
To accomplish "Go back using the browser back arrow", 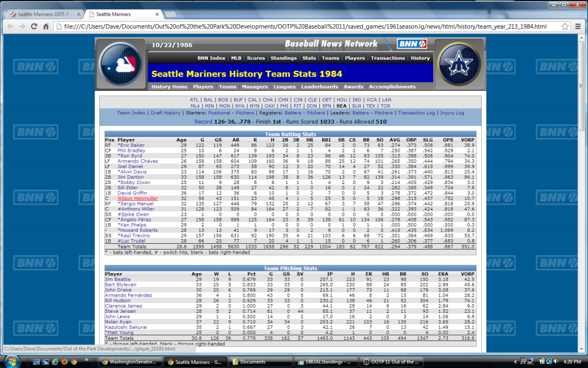I will click(x=10, y=26).
